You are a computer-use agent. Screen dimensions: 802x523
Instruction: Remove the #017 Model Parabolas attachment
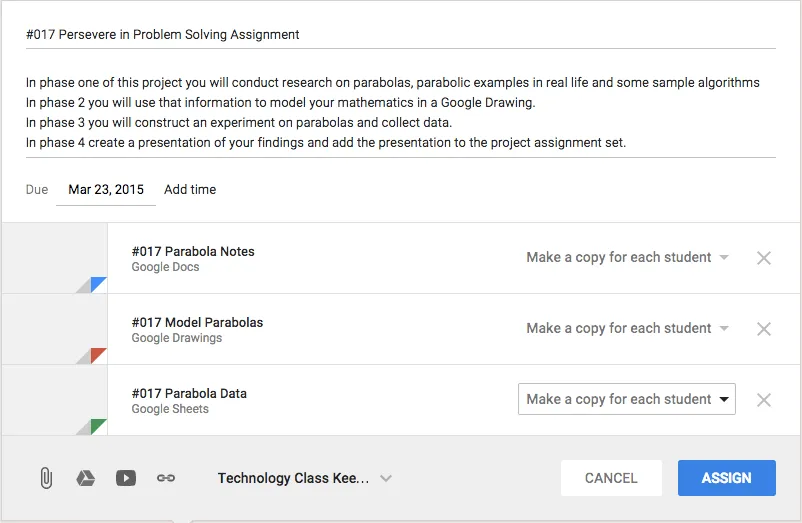click(x=764, y=329)
